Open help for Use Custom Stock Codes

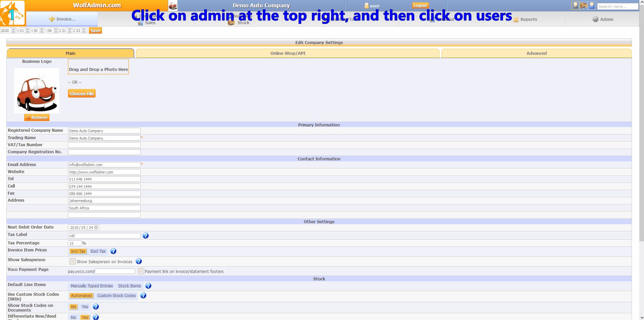click(x=143, y=295)
